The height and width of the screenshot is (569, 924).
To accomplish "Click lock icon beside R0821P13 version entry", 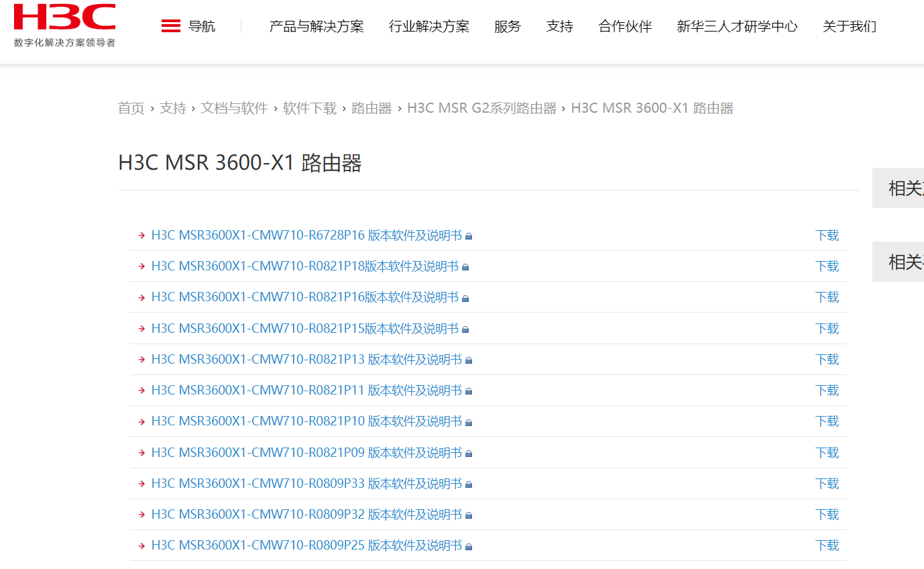I will [469, 360].
